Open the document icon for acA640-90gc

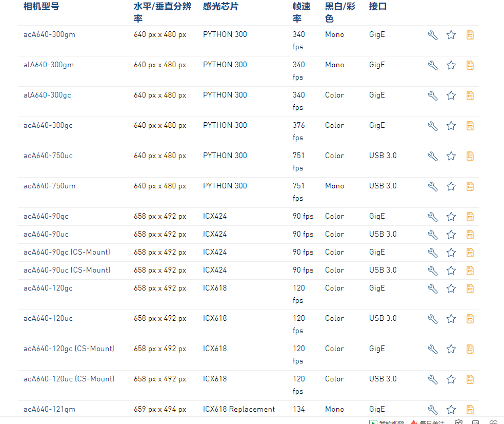pyautogui.click(x=470, y=217)
